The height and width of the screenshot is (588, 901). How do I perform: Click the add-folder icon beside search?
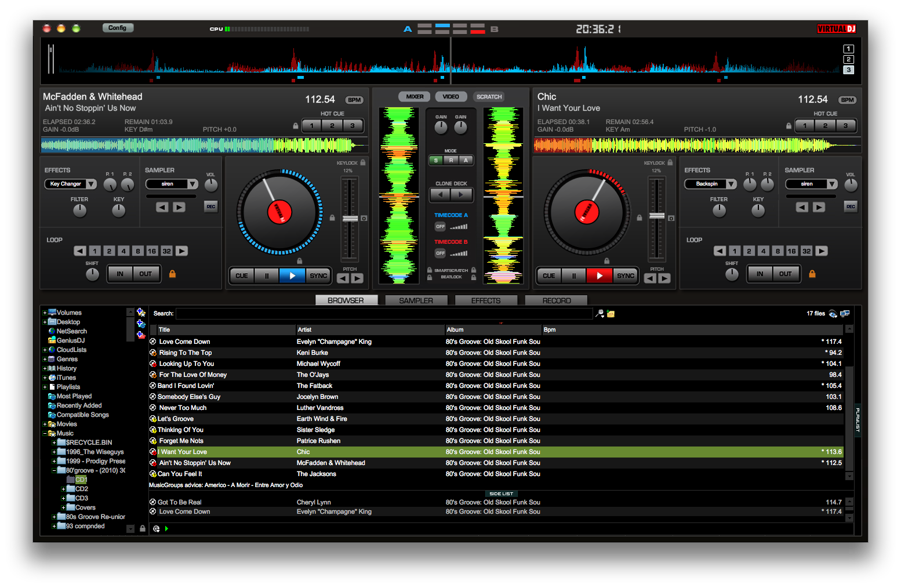coord(611,314)
